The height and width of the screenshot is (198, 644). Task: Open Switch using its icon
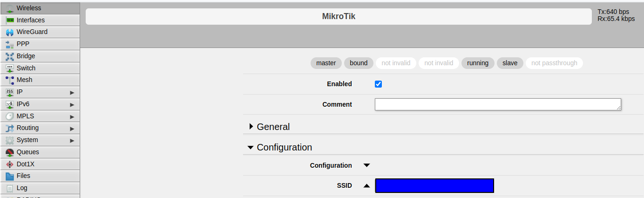click(10, 68)
